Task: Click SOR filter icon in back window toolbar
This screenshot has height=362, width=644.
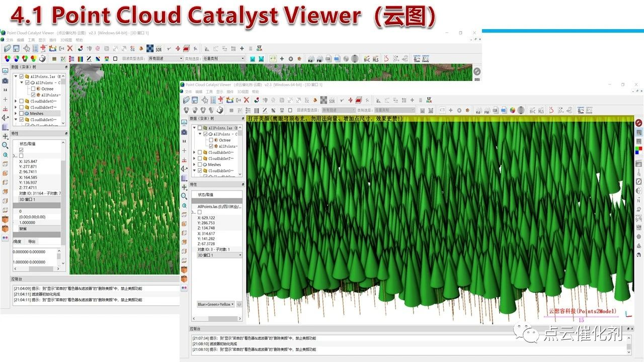Action: (158, 49)
